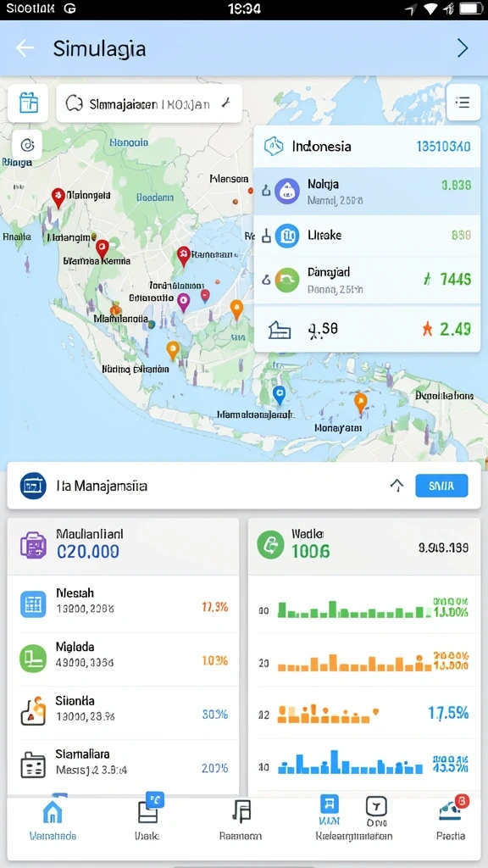Tap the edit pencil in the search field
This screenshot has width=488, height=868.
point(225,103)
